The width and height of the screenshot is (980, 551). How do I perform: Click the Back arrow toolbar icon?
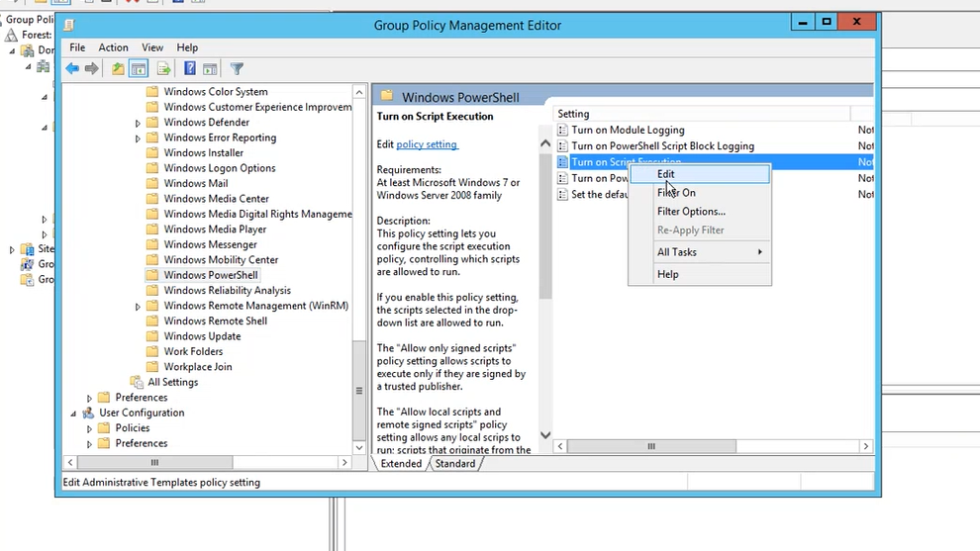coord(72,68)
